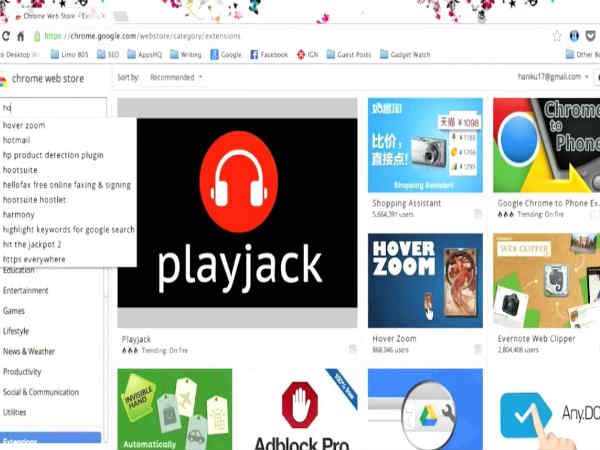Click the Shopping Assistant title text
The width and height of the screenshot is (600, 450).
coord(406,203)
